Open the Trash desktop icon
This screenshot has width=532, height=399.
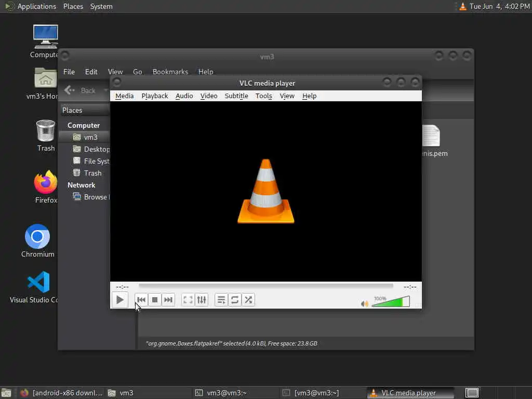pyautogui.click(x=46, y=136)
